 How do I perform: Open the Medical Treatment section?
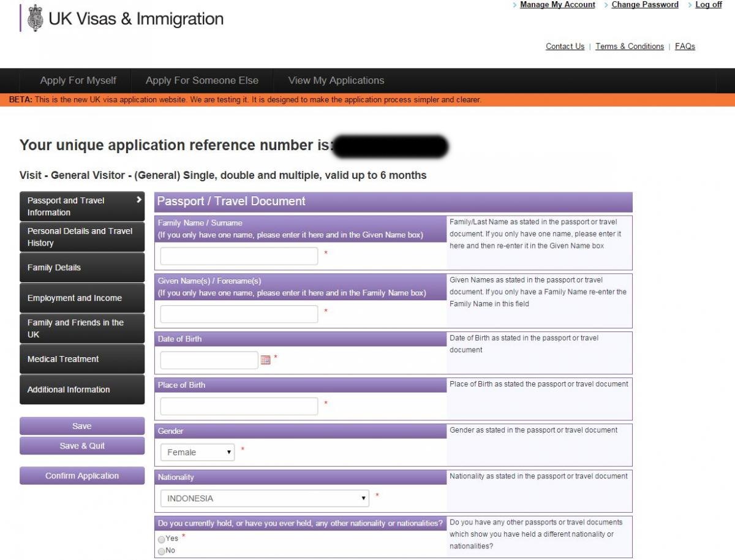click(x=82, y=359)
